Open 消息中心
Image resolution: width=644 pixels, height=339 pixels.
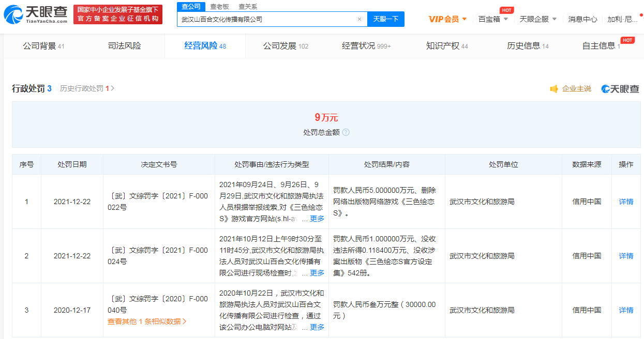[x=582, y=19]
